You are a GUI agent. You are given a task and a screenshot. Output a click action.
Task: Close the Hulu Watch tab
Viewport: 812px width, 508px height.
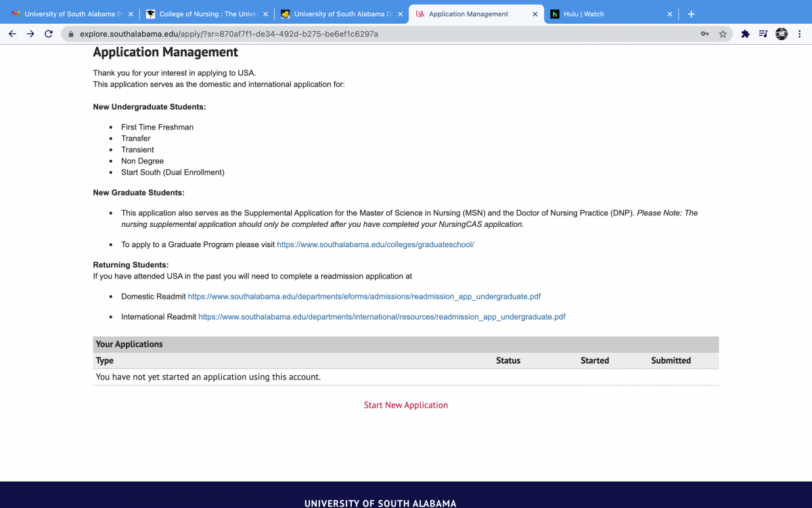click(670, 14)
